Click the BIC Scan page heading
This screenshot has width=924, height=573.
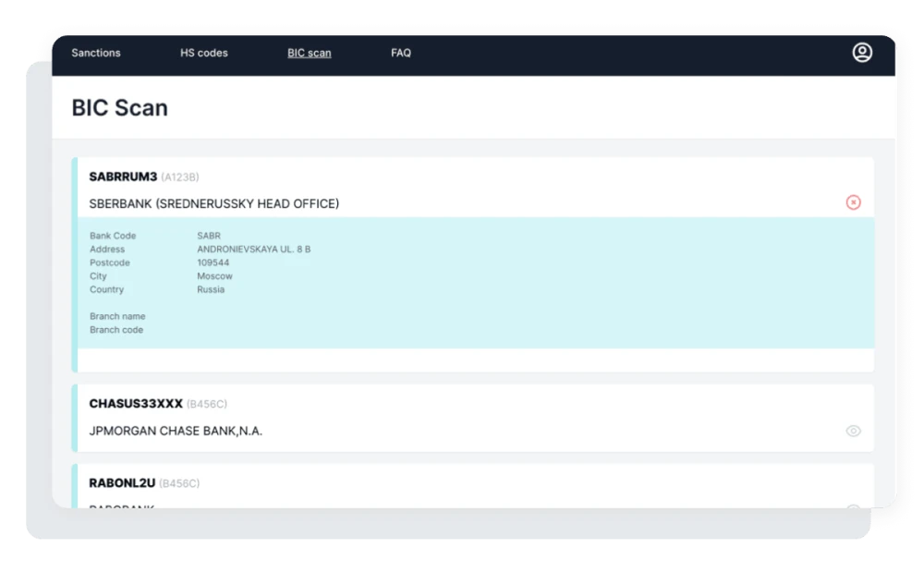(119, 108)
